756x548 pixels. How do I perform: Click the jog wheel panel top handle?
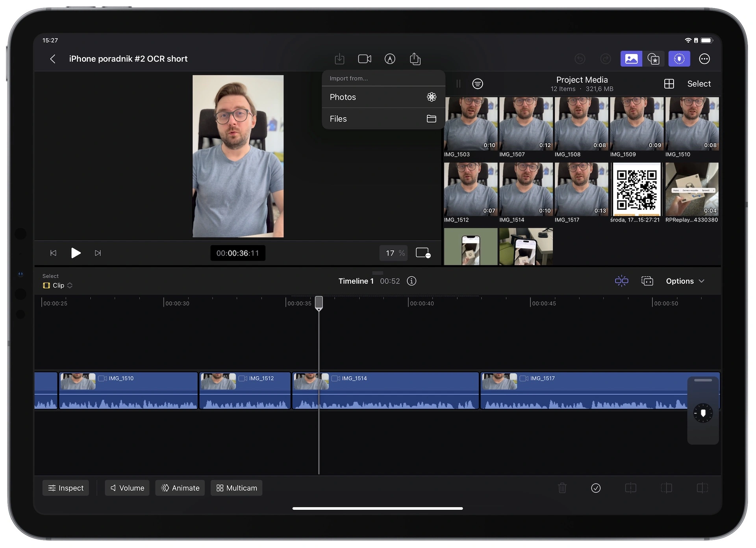coord(703,380)
